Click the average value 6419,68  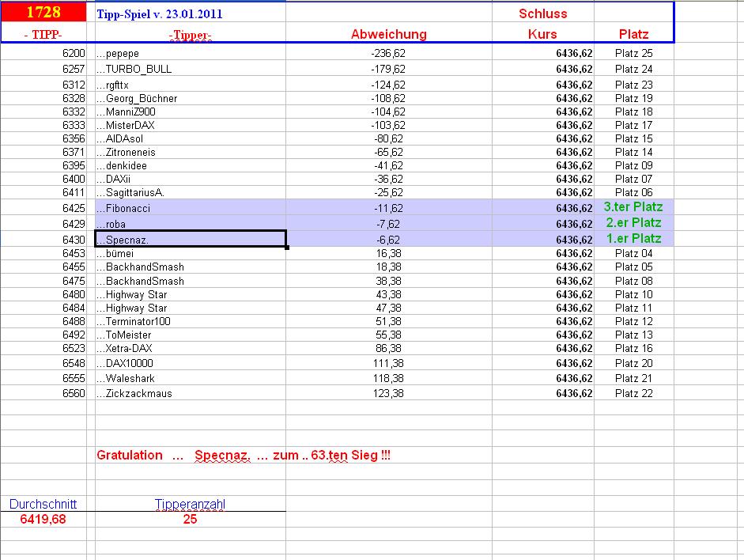[x=43, y=519]
